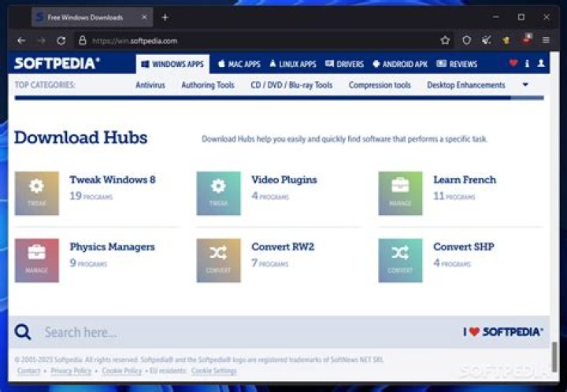The height and width of the screenshot is (392, 567).
Task: Open the Learn French title link
Action: (465, 179)
